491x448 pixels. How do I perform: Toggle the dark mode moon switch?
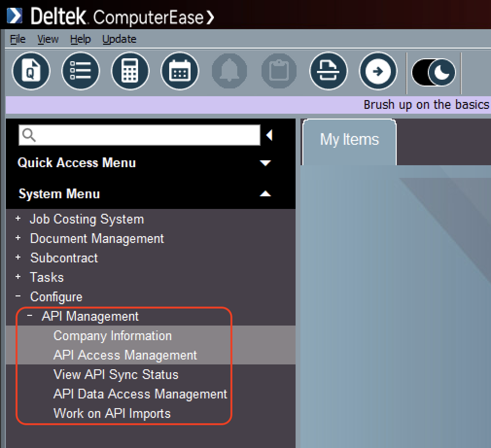[434, 72]
